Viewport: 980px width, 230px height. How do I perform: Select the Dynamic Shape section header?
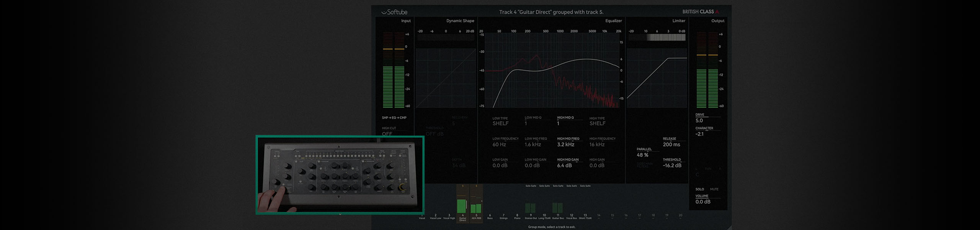(x=460, y=21)
